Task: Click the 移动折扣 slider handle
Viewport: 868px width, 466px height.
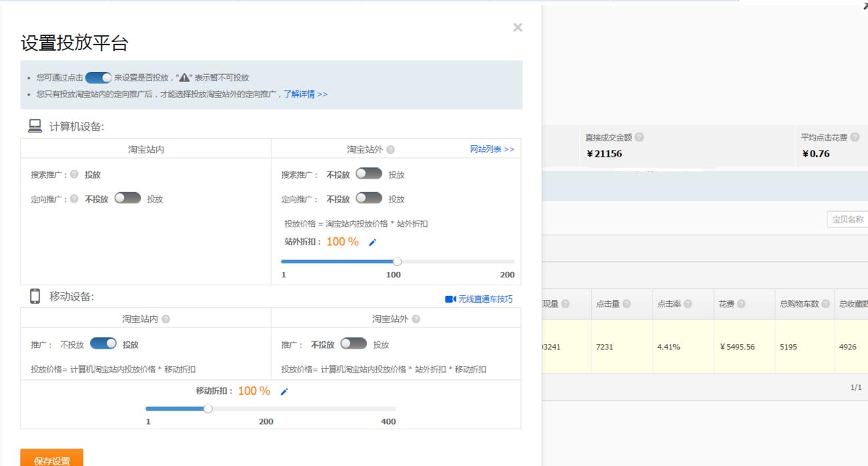Action: point(207,409)
